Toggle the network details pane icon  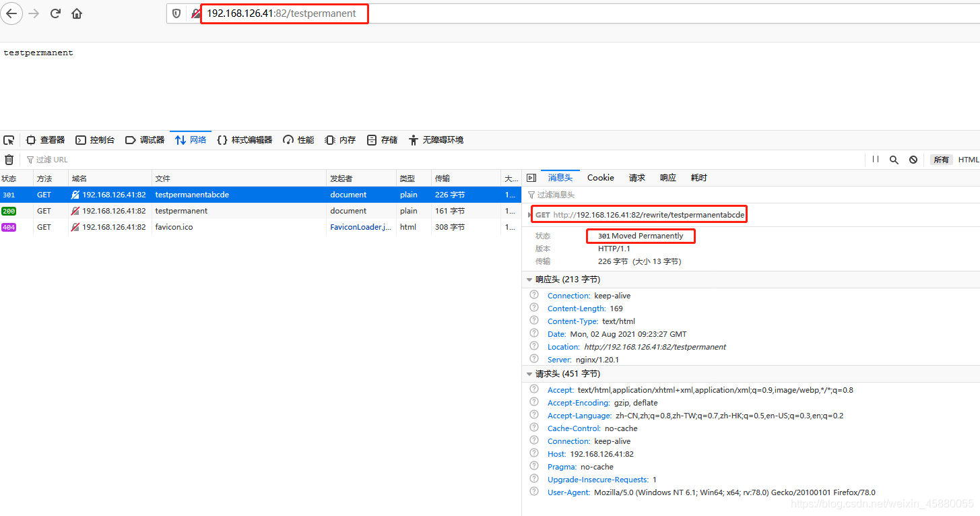(531, 178)
